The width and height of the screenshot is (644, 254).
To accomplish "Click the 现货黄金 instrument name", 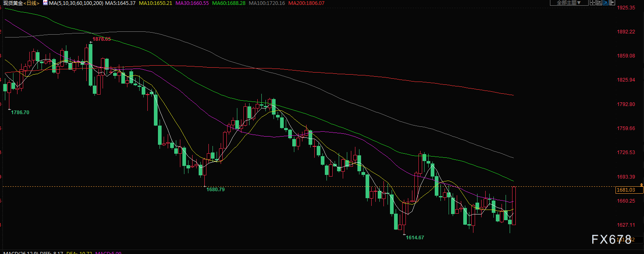I will pyautogui.click(x=13, y=3).
